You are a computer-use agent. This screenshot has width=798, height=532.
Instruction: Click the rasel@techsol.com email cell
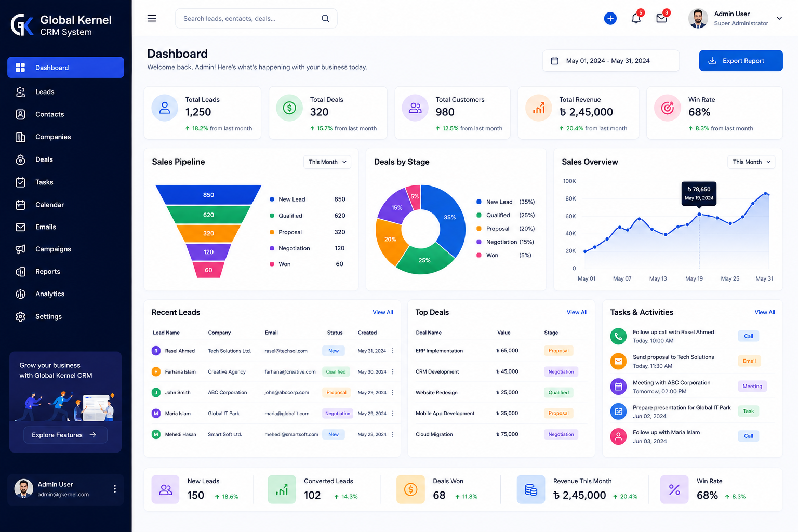coord(286,351)
